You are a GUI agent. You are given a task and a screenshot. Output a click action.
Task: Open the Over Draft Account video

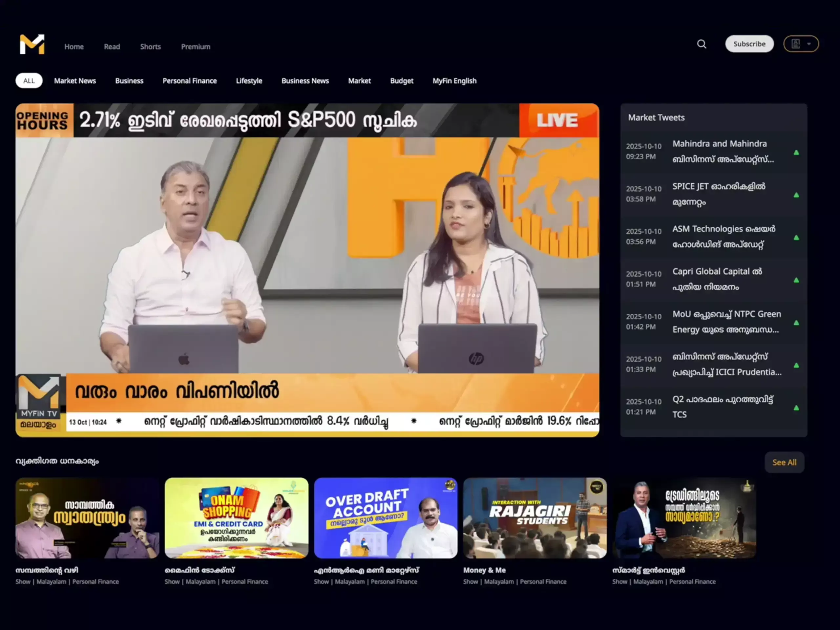point(386,518)
